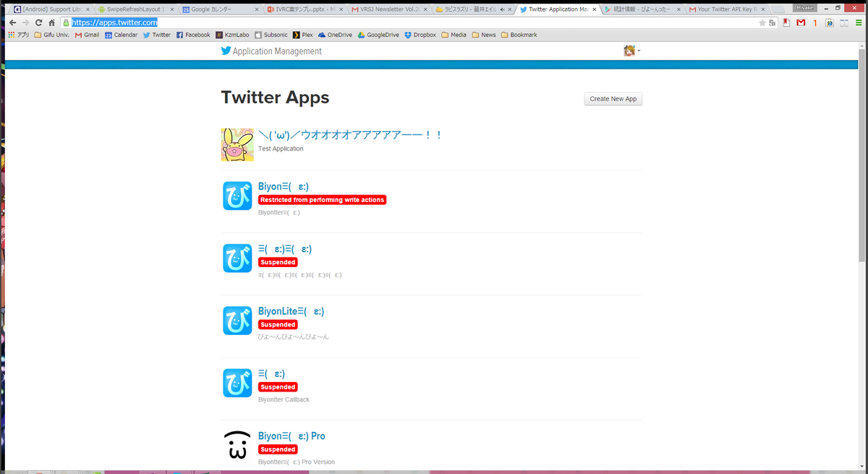868x474 pixels.
Task: Click the Biyon≡( ε:) app icon
Action: (x=237, y=195)
